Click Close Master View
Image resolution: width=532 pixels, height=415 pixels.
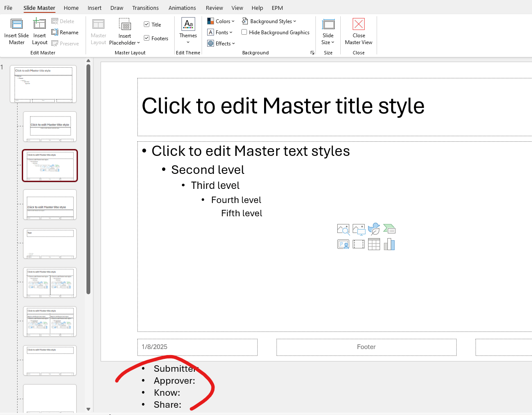click(359, 31)
